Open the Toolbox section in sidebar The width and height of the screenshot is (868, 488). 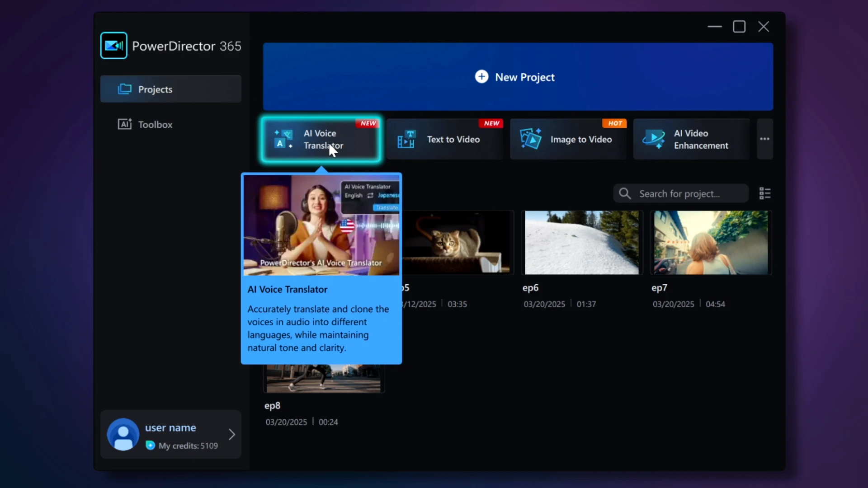[x=170, y=124]
